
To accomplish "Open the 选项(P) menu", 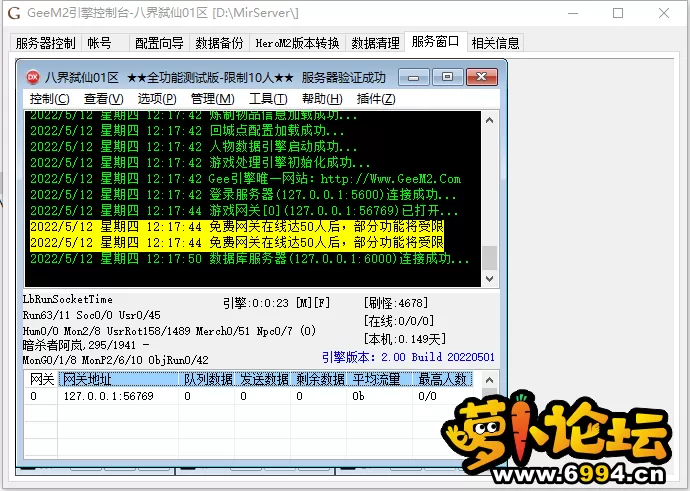I will [157, 99].
